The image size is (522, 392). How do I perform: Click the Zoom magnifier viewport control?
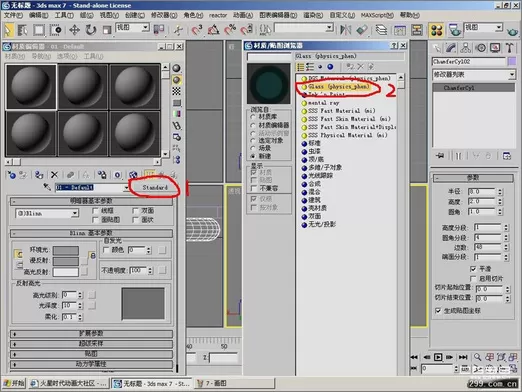pos(477,357)
